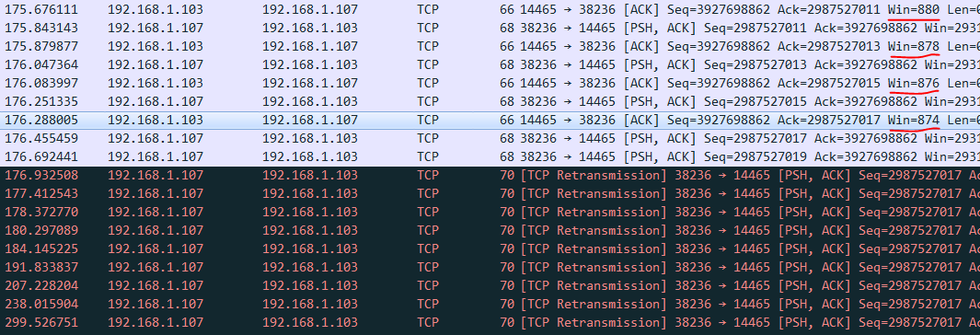Click the TCP protocol cell in the 238.015904 row
Image resolution: width=980 pixels, height=335 pixels.
click(x=428, y=305)
